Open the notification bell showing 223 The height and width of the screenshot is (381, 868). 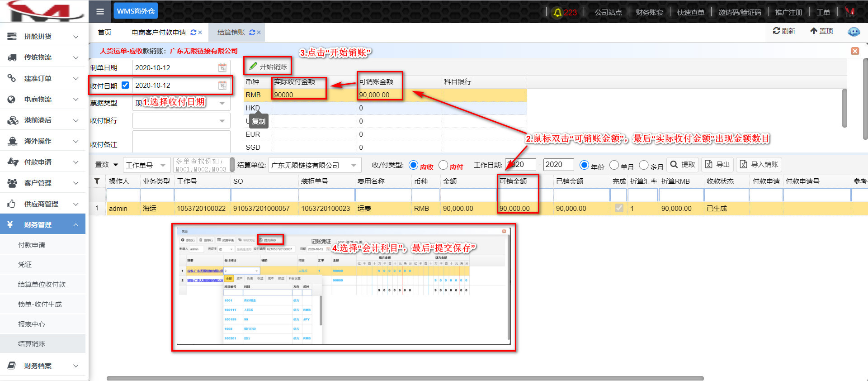[558, 12]
